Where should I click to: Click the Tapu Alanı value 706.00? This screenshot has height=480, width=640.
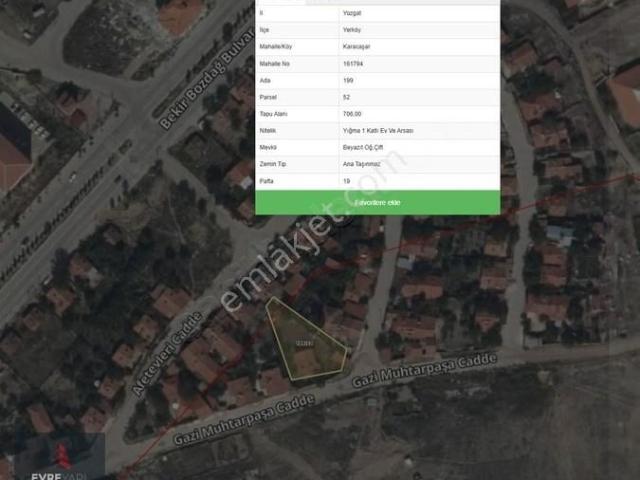coord(352,114)
